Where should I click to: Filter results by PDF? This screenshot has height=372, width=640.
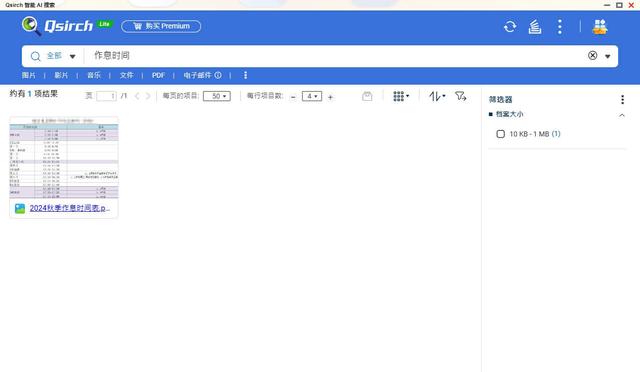[x=158, y=75]
